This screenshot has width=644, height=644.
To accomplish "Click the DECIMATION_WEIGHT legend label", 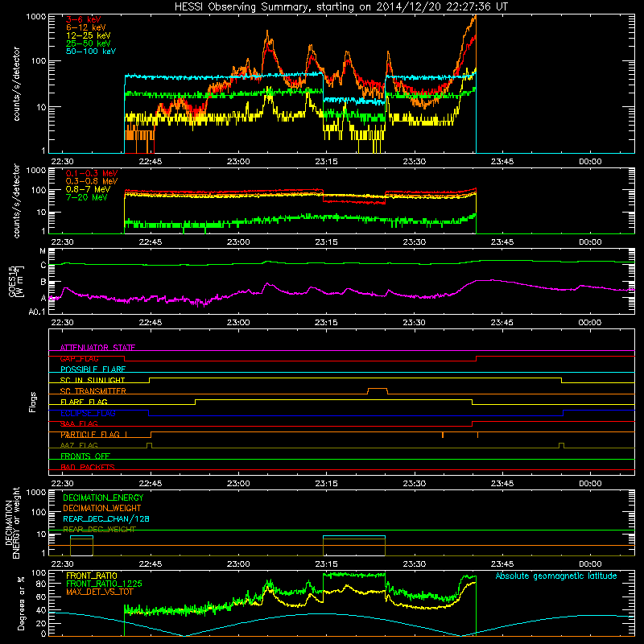I will [102, 508].
